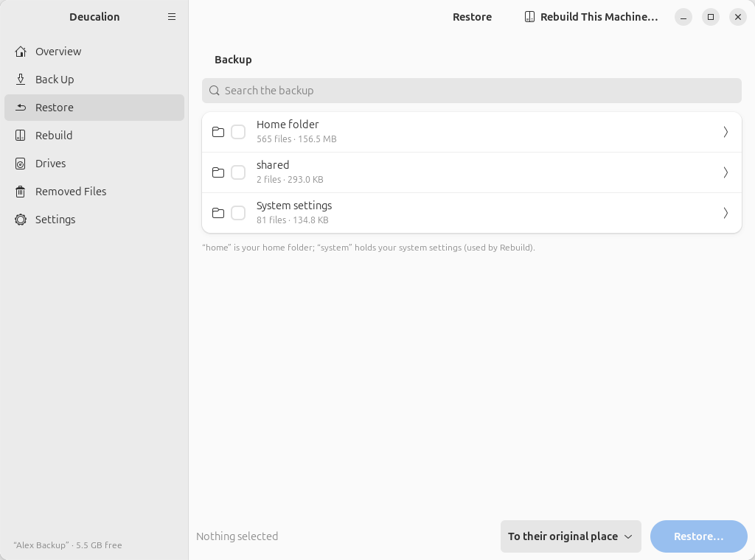Open the Drives page
Screen dimensions: 755x560
pyautogui.click(x=94, y=164)
